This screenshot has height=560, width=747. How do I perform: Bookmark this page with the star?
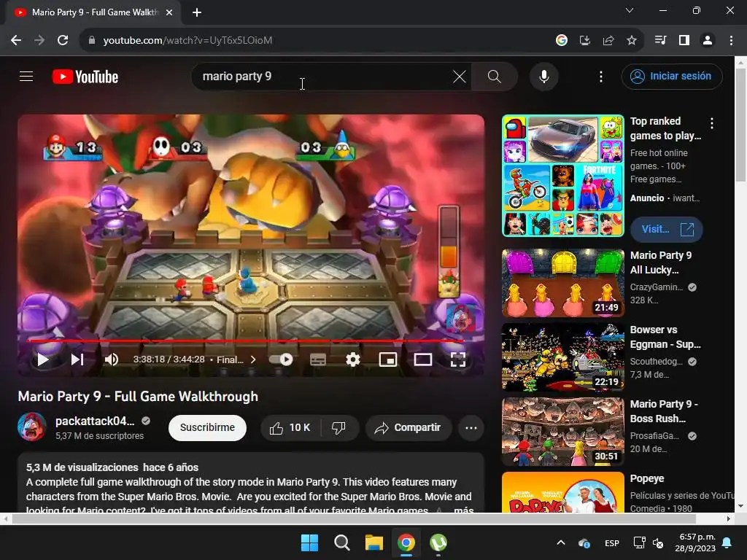point(631,40)
